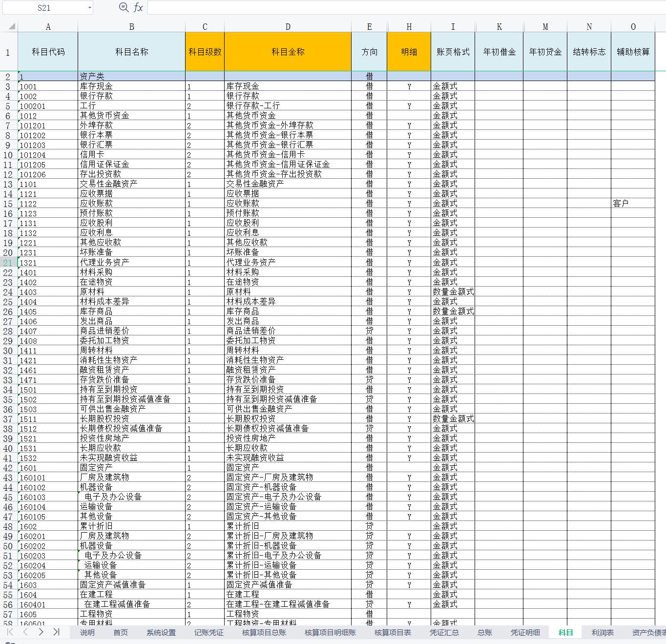Image resolution: width=666 pixels, height=644 pixels.
Task: Click 数量金额式 cell in 长期股权投资 row
Action: [x=453, y=419]
